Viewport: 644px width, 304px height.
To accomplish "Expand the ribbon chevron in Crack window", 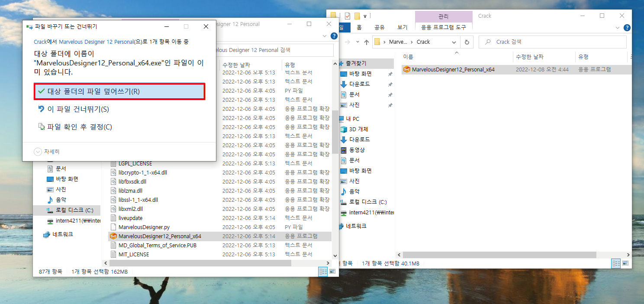I will [x=618, y=27].
